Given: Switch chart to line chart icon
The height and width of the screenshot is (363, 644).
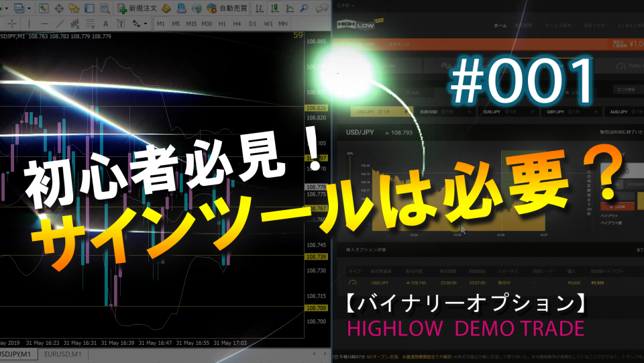Looking at the screenshot, I should coord(290,8).
